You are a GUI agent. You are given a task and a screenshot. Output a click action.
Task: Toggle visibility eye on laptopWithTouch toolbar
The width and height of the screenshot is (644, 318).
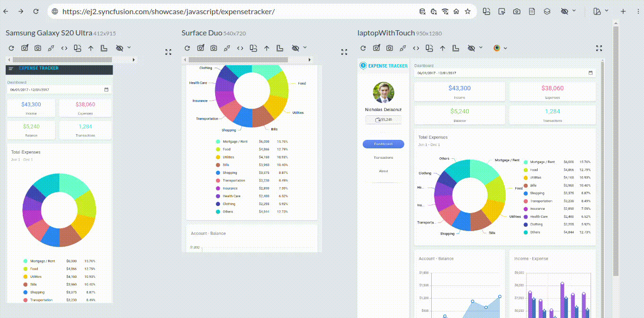471,48
